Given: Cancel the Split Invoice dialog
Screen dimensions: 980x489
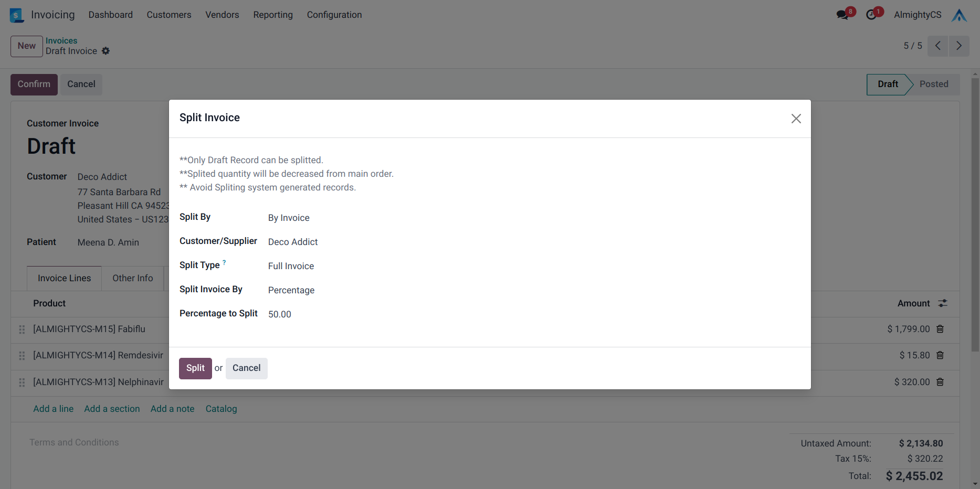Looking at the screenshot, I should [246, 368].
